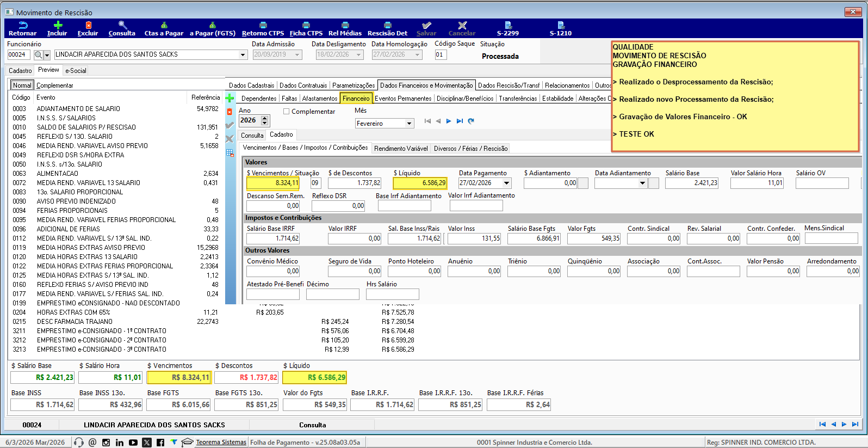
Task: Open the Data Pagamento date dropdown
Action: 507,183
